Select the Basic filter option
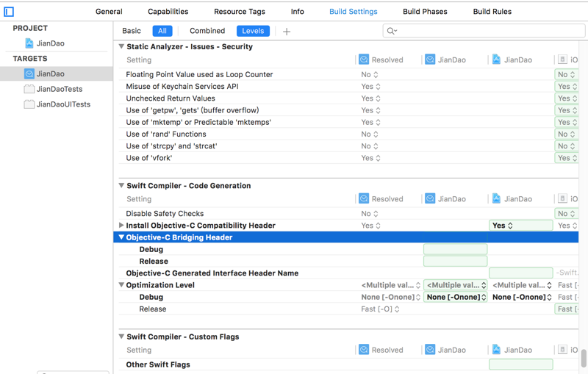Image resolution: width=588 pixels, height=374 pixels. [x=132, y=31]
